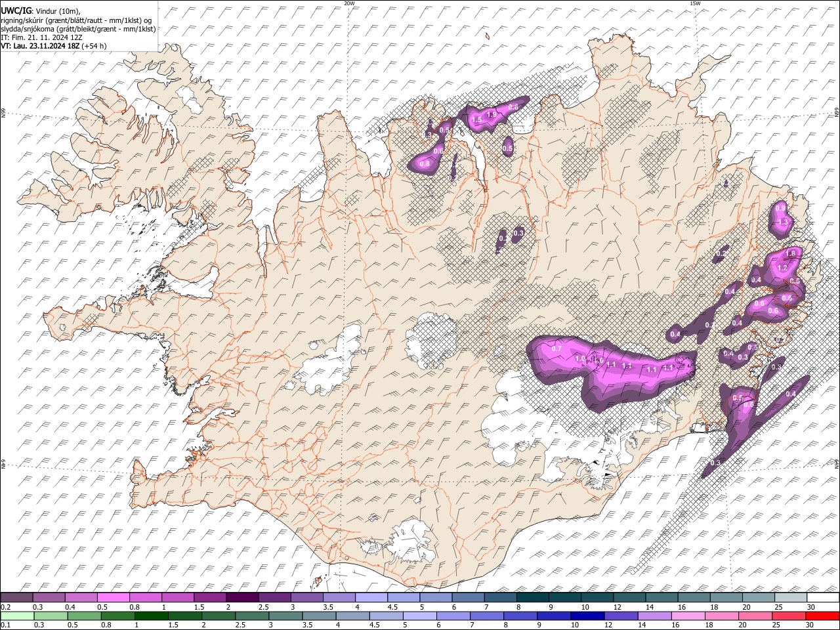The image size is (840, 630).
Task: Click the '20W' longitude label
Action: click(349, 3)
